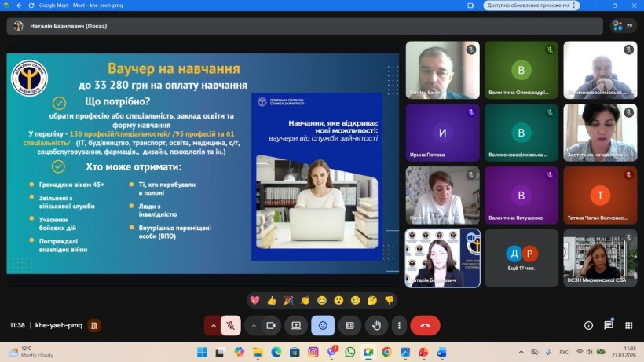Launch Copilot from the taskbar
Viewport: 644px width, 362px height.
click(x=239, y=352)
